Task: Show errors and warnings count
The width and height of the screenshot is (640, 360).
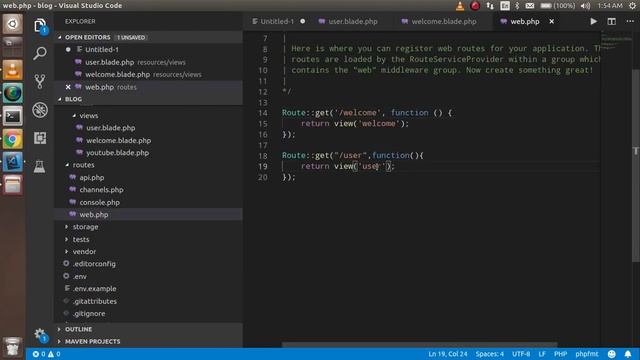Action: [x=47, y=354]
